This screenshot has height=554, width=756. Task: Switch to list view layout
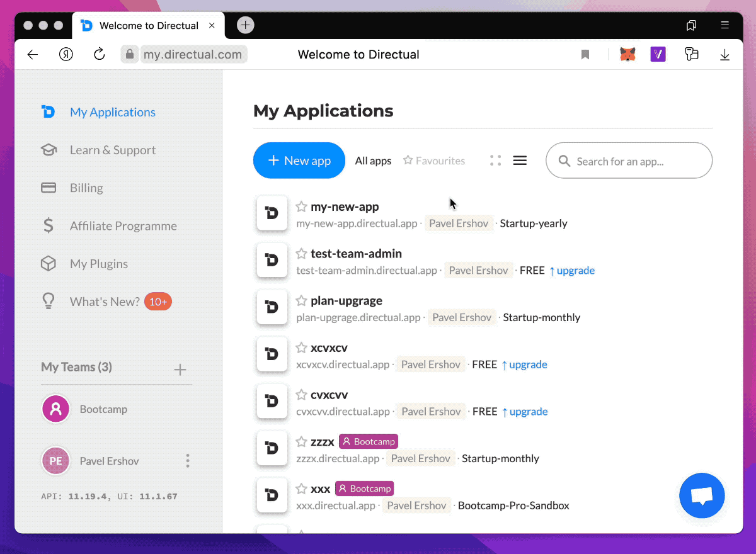click(x=520, y=161)
